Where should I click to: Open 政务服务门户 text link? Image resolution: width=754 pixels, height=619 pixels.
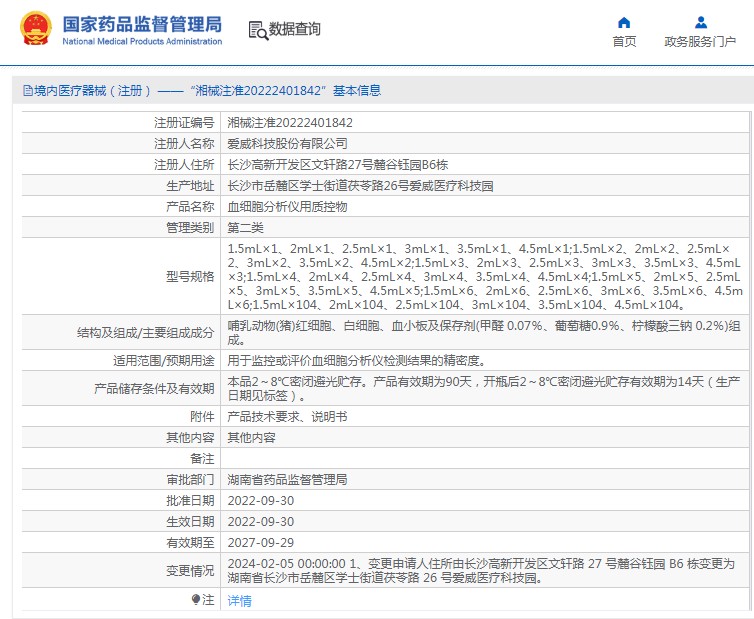(x=700, y=42)
